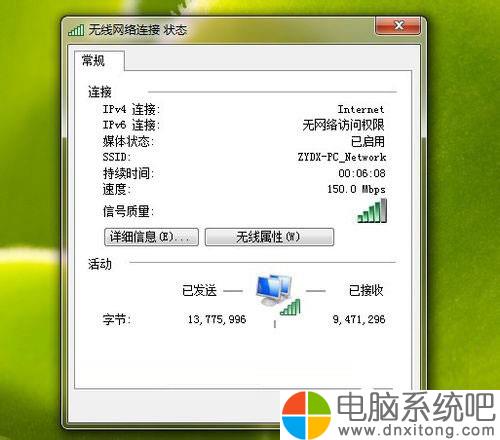This screenshot has width=500, height=440.
Task: Click the window title 无线网络连接 状态
Action: point(137,30)
